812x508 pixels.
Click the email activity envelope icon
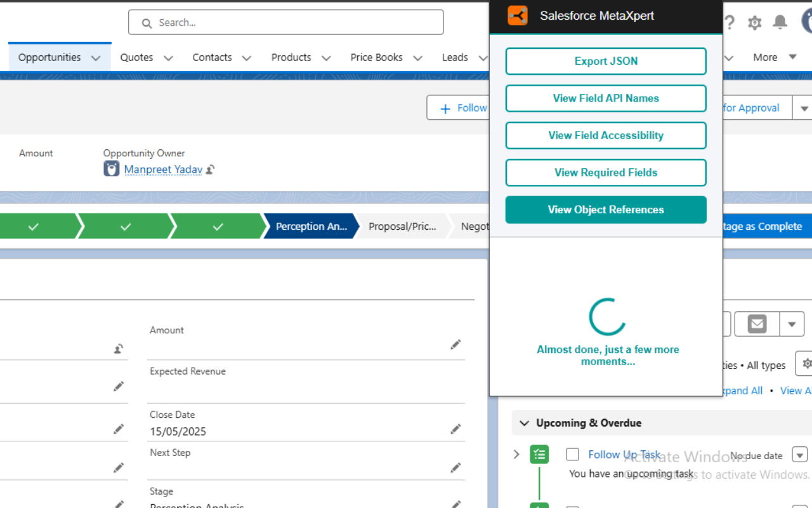click(x=757, y=324)
